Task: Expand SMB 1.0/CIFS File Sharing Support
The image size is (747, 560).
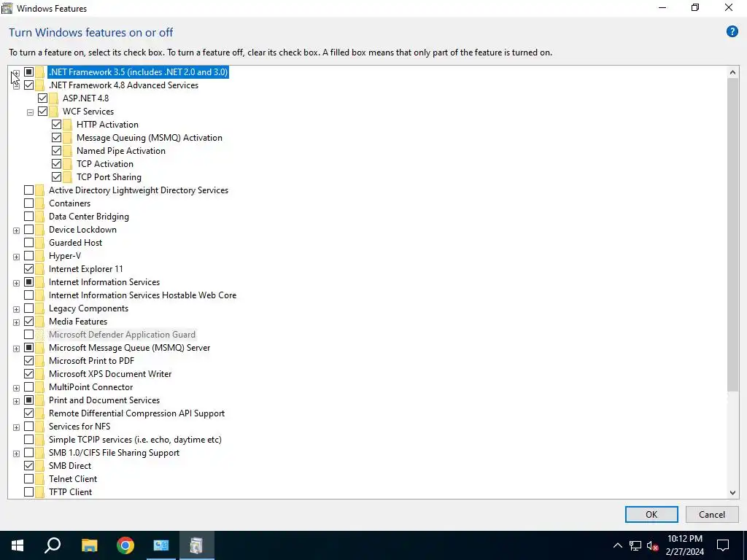Action: pyautogui.click(x=16, y=454)
